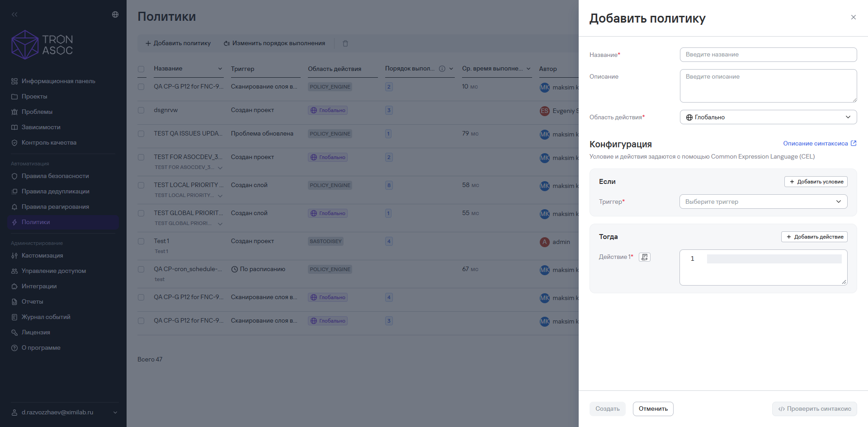Click the ES avatar of Evgeniy
Viewport: 868px width, 427px height.
click(545, 111)
